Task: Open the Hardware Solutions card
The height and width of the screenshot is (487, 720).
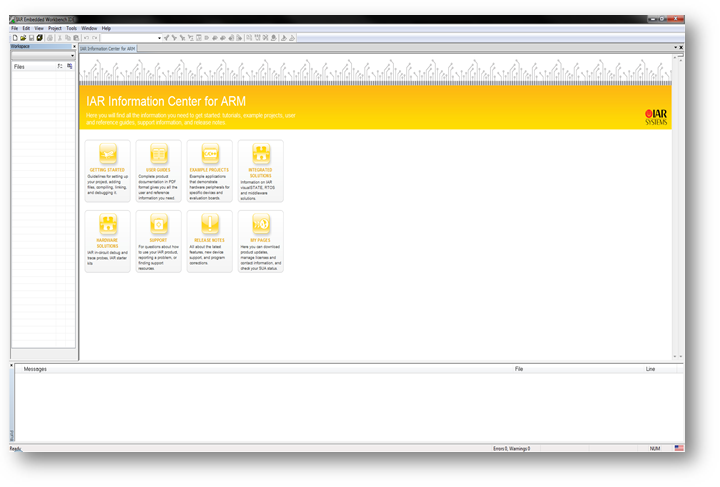Action: (x=107, y=241)
